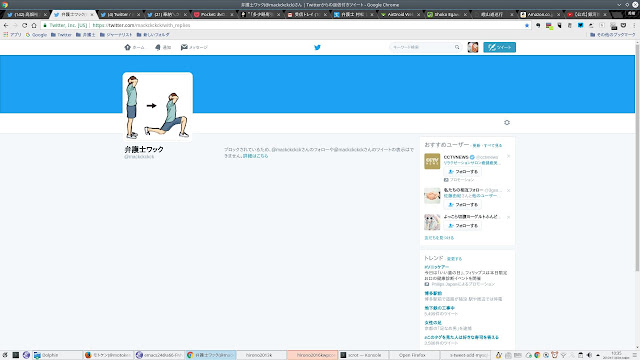Switch to the Gmail 受信トレイ tab
640x360 pixels.
(306, 14)
